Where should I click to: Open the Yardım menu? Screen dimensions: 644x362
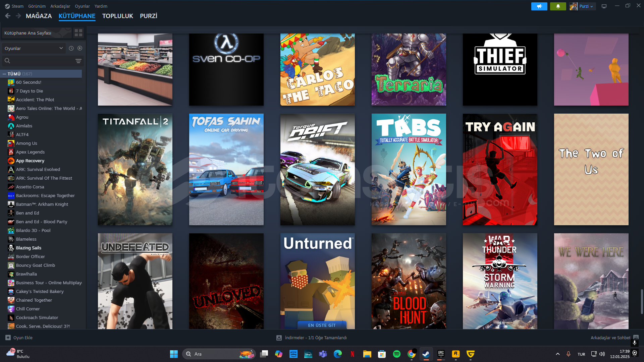(x=101, y=6)
